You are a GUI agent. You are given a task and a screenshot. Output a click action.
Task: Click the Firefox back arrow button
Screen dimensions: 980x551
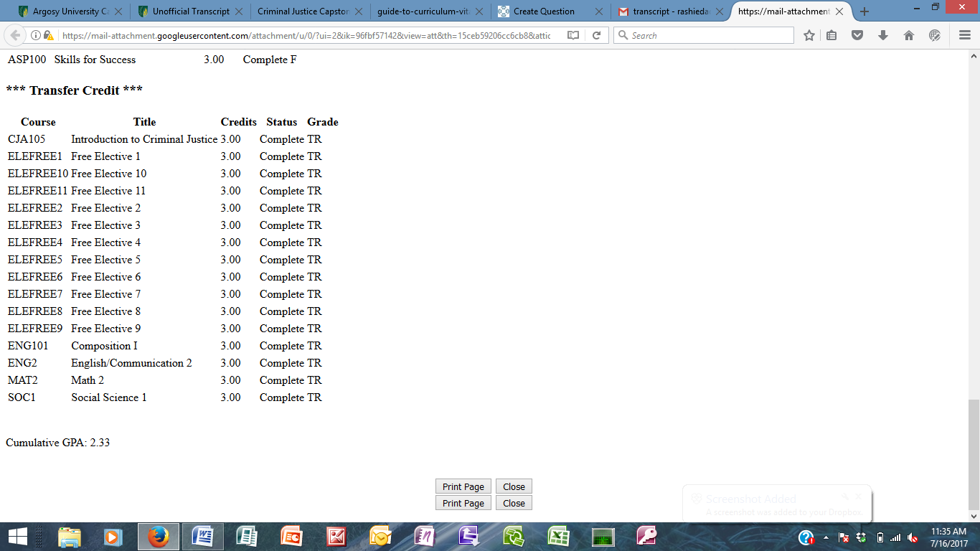[15, 35]
